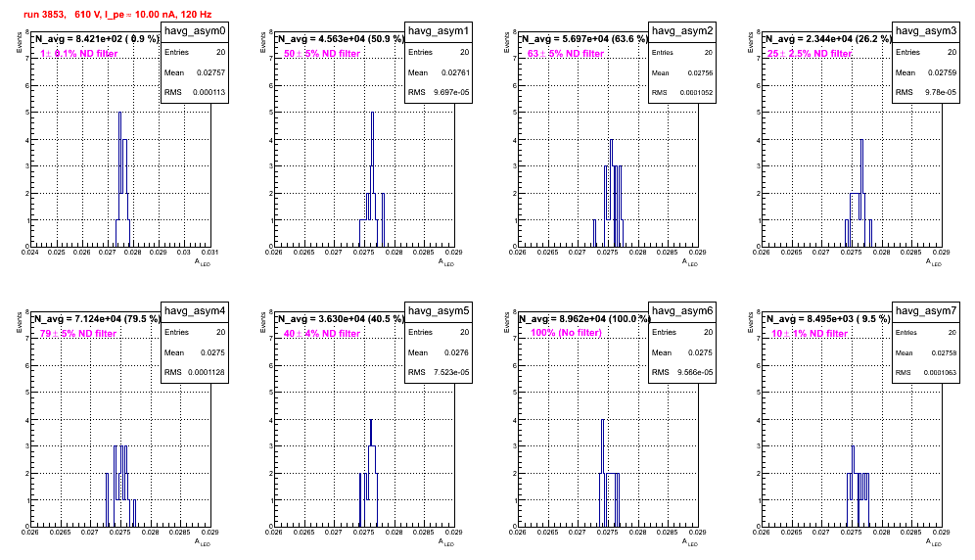Pick the magenta 1± 0.1% ND filter label
Viewport: 975px width, 560px height.
click(79, 54)
